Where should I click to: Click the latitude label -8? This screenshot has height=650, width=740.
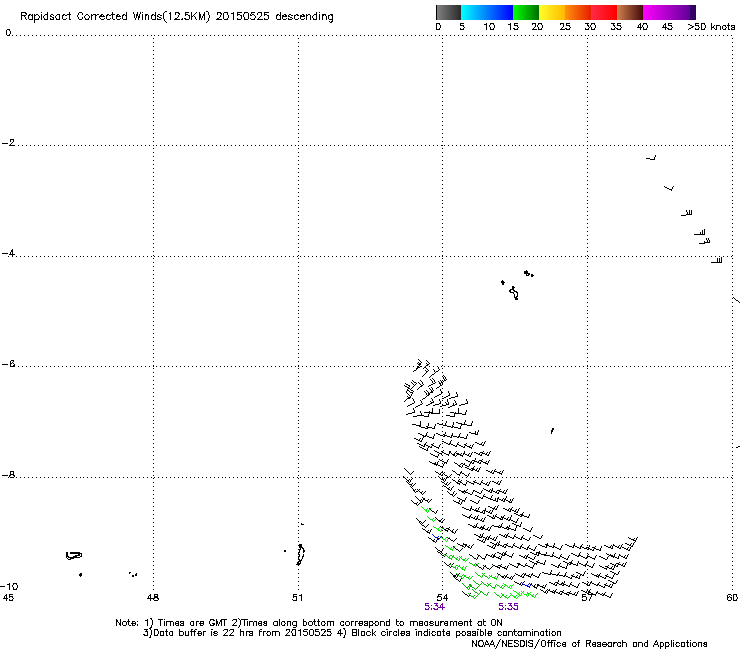(x=8, y=474)
